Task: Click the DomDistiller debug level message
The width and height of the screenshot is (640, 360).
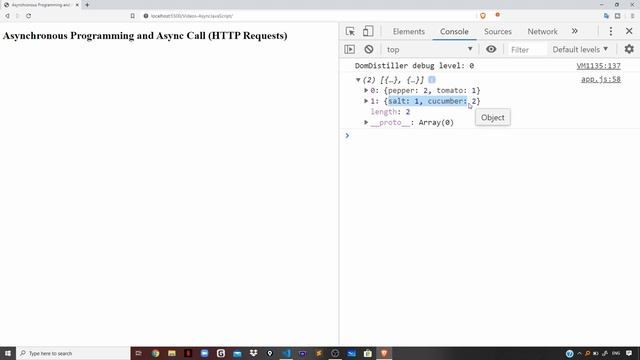Action: [x=414, y=66]
